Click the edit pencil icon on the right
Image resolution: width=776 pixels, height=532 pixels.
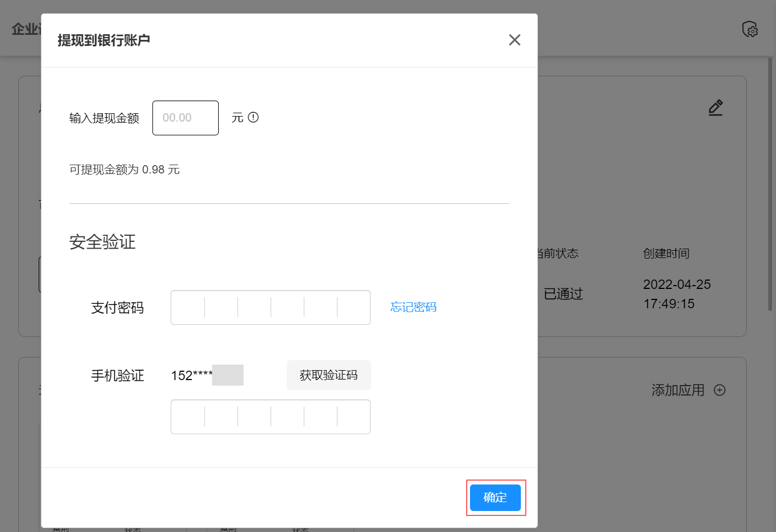click(715, 108)
